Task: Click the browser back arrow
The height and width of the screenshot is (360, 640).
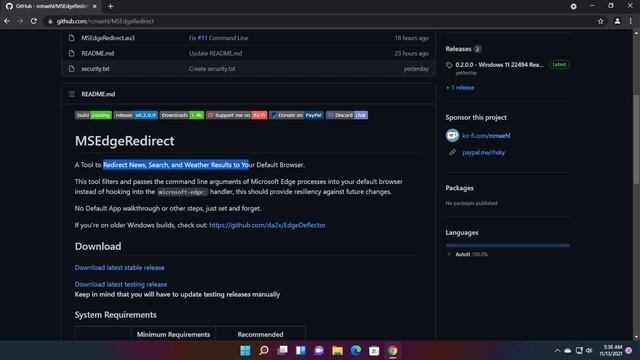Action: click(7, 21)
